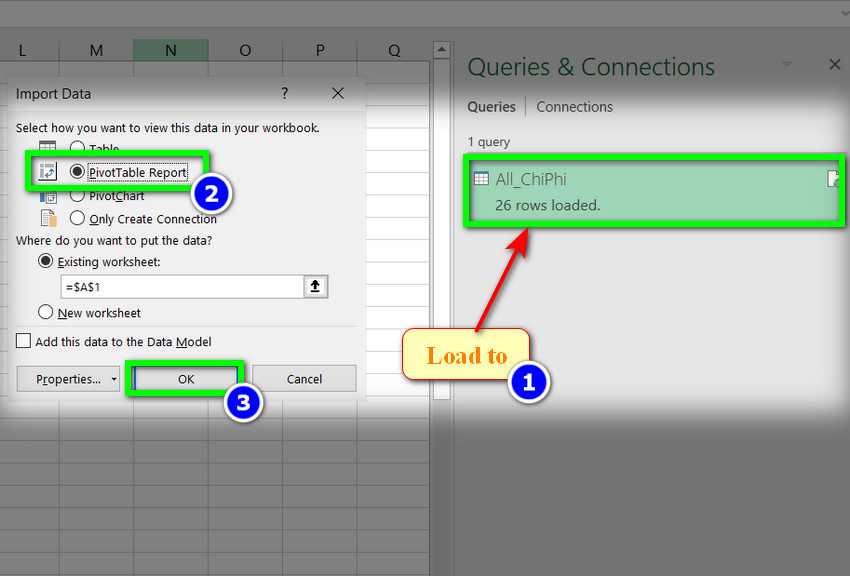Click the '1 query' count label

pos(488,141)
